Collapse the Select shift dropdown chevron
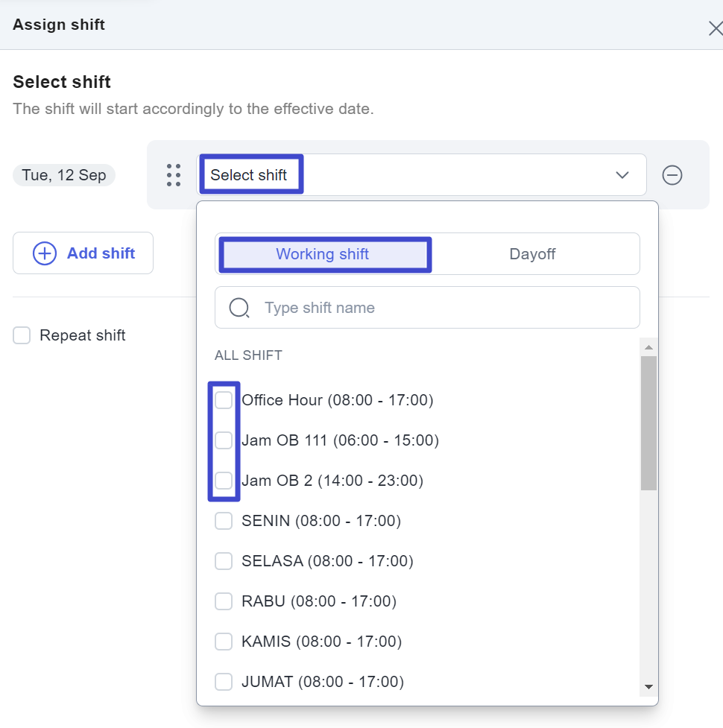This screenshot has width=723, height=728. click(622, 175)
